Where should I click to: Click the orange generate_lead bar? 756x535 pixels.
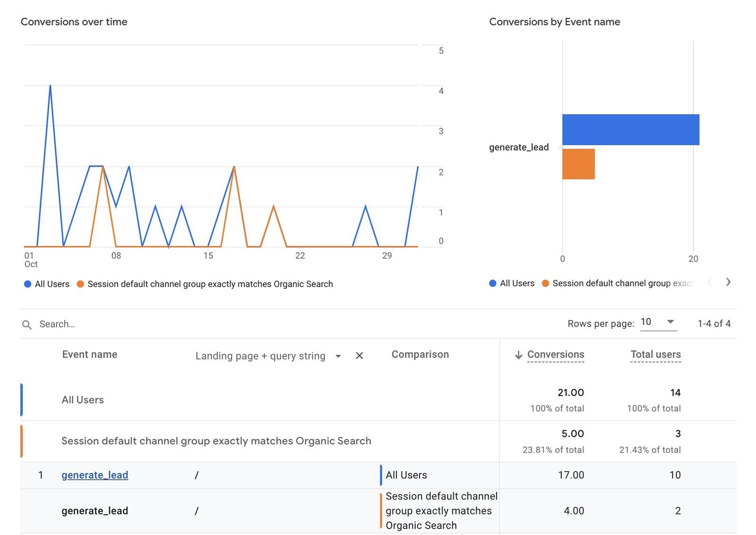(x=578, y=164)
